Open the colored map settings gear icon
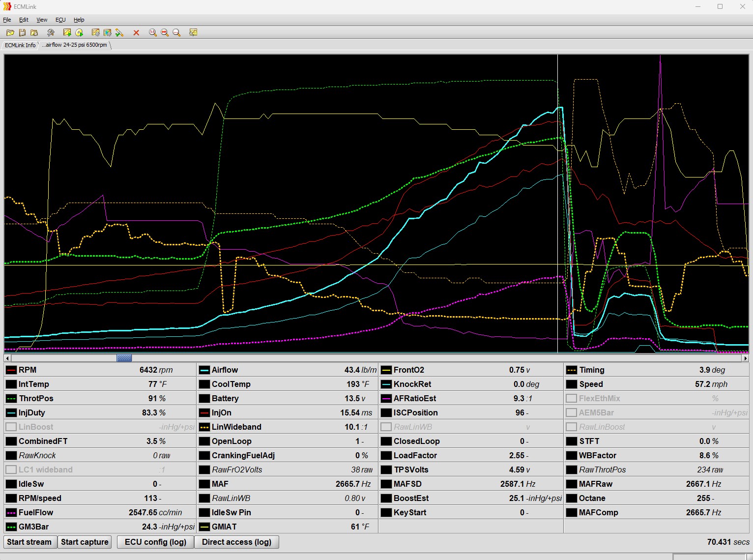 click(107, 32)
